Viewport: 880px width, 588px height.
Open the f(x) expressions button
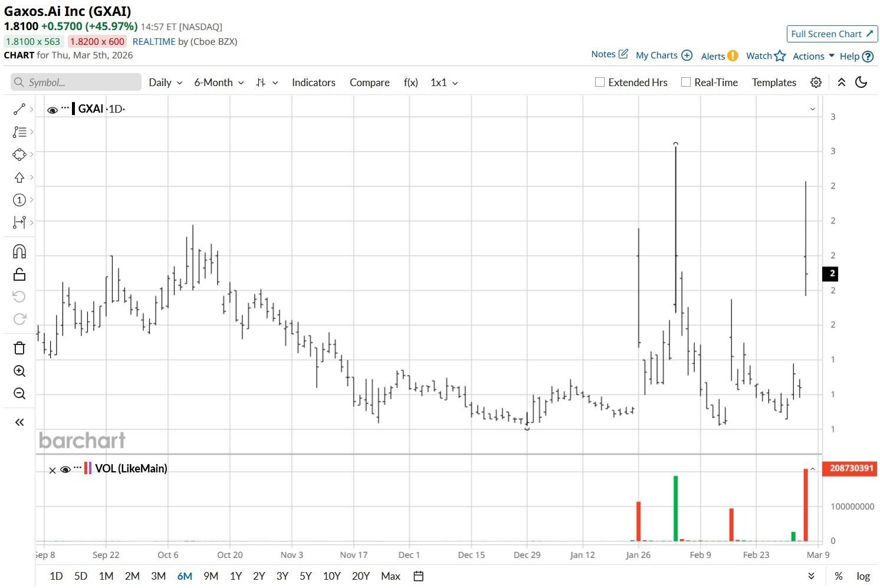pos(411,83)
